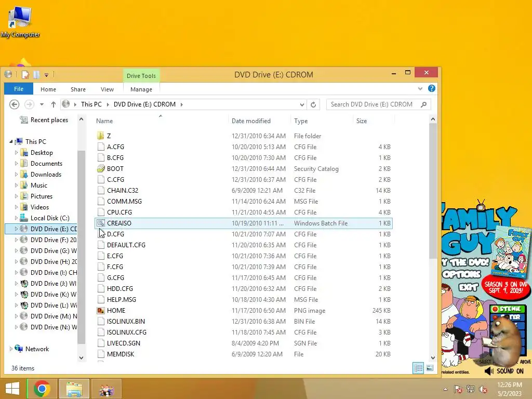Image resolution: width=532 pixels, height=399 pixels.
Task: Select the CHAIN.C32 file
Action: point(123,190)
